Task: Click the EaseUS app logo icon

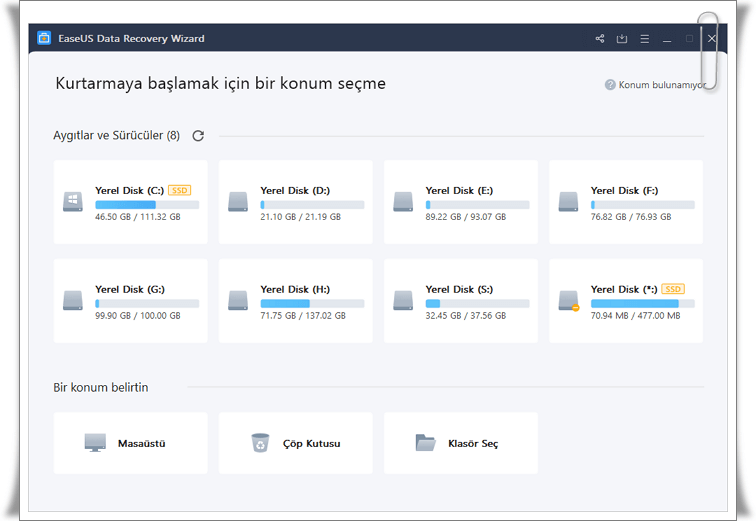Action: [x=44, y=38]
